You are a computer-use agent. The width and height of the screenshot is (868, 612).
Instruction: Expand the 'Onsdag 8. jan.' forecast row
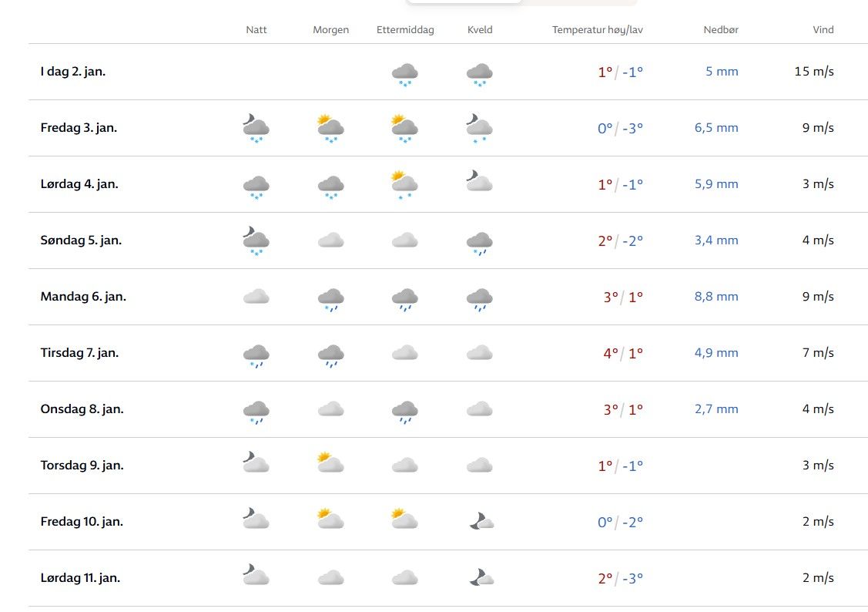point(82,409)
